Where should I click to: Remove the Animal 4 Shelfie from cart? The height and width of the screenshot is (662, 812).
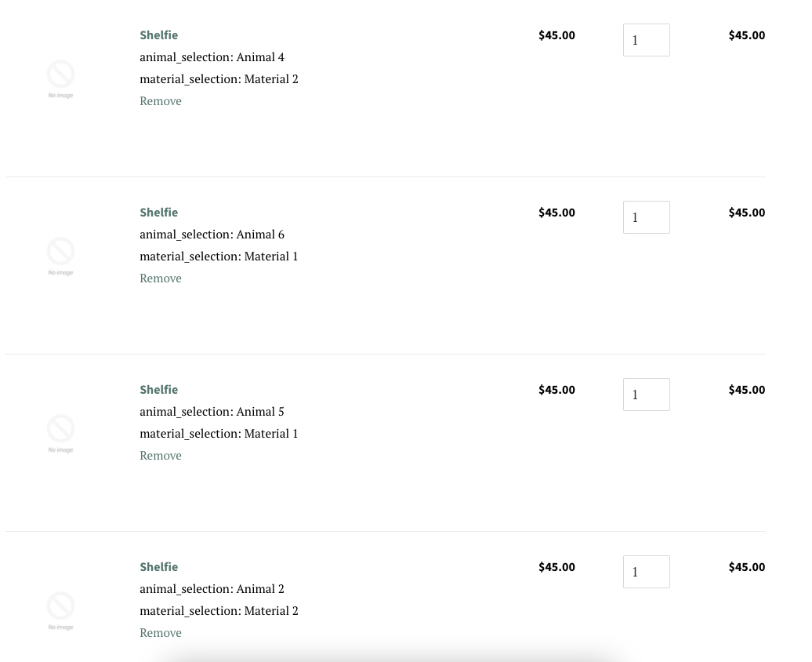[161, 101]
